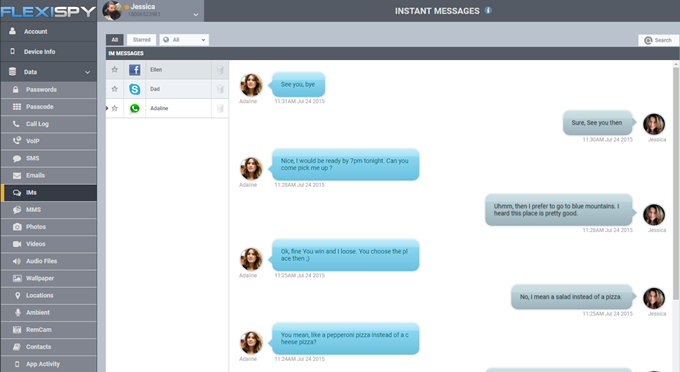The image size is (680, 372).
Task: Click the RemCam icon
Action: [x=17, y=330]
